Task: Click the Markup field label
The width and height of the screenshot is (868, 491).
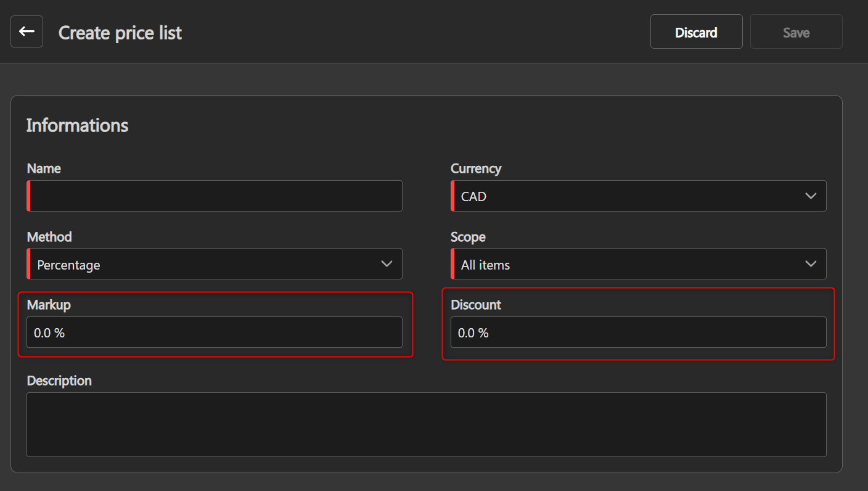Action: tap(49, 305)
